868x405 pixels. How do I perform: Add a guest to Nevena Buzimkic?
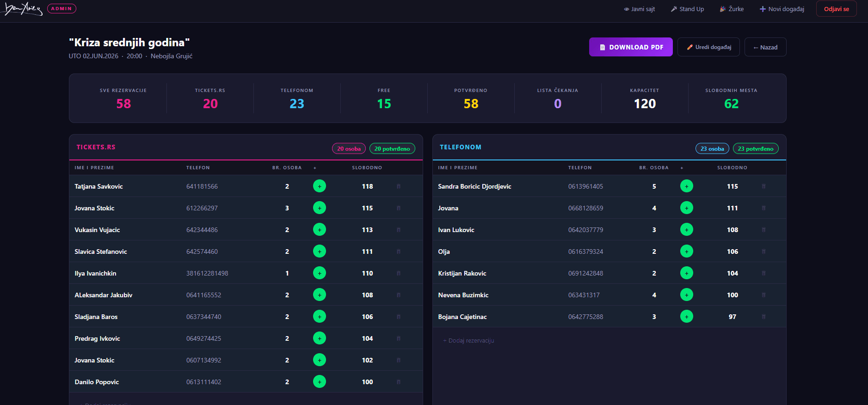[687, 295]
